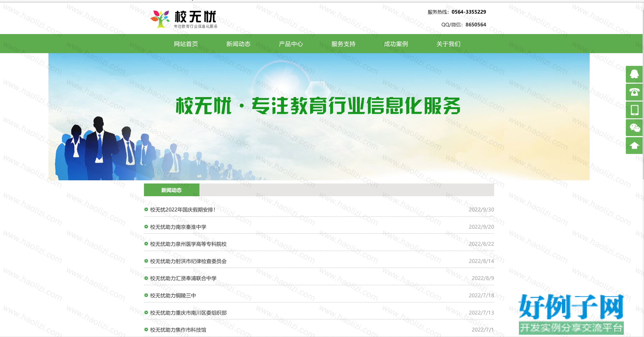
Task: Select 服务支持 in the navigation bar
Action: 343,44
